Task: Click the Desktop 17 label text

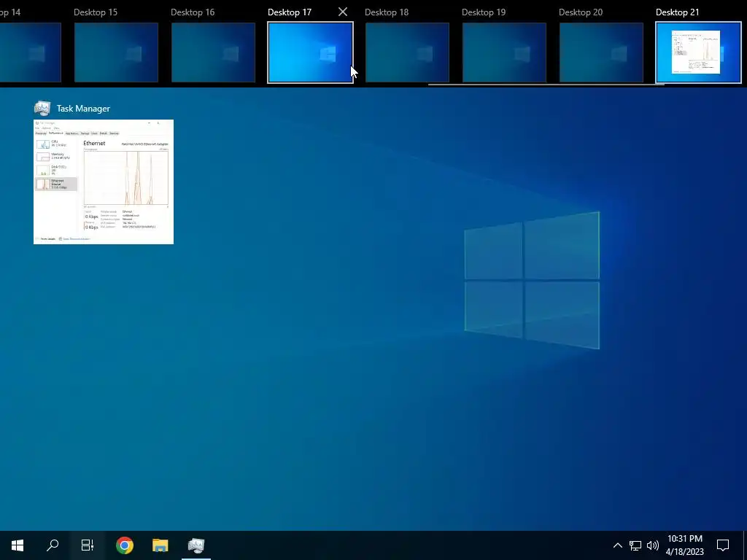Action: pyautogui.click(x=290, y=12)
